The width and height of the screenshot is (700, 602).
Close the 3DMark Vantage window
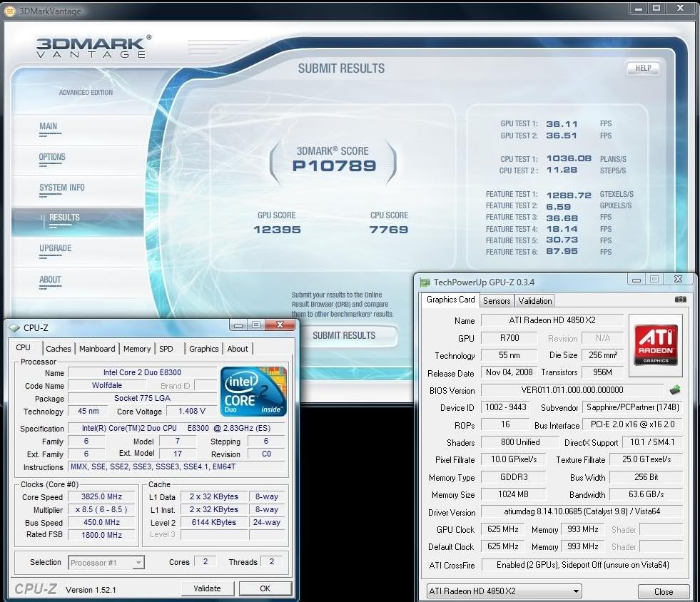coord(680,8)
